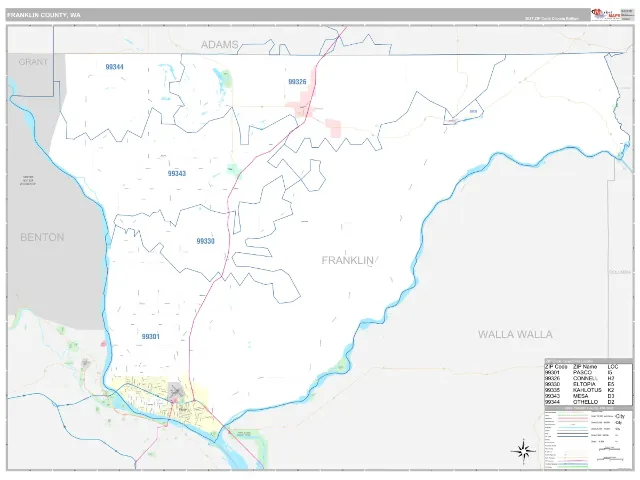Viewport: 640px width, 480px height.
Task: Click the WALLA WALLA county label
Action: pos(515,334)
